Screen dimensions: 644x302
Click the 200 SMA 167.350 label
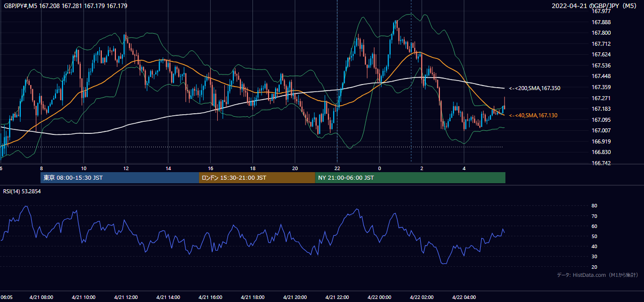point(534,89)
